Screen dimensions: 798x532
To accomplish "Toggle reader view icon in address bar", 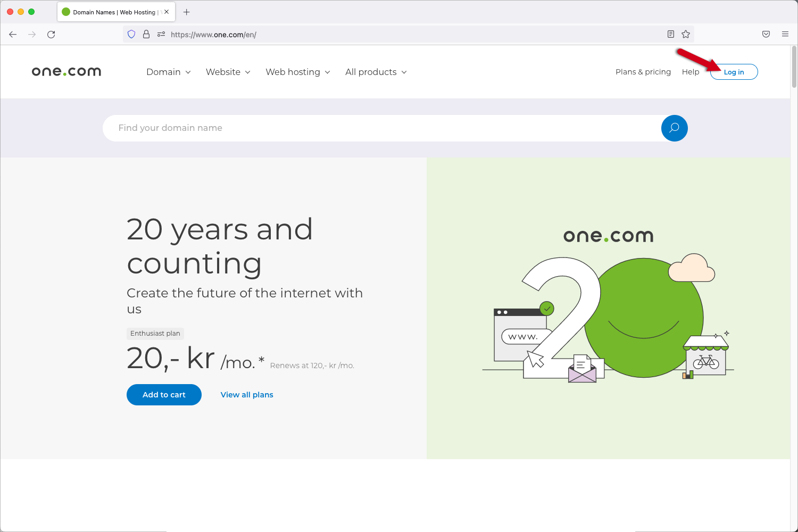I will (x=671, y=35).
